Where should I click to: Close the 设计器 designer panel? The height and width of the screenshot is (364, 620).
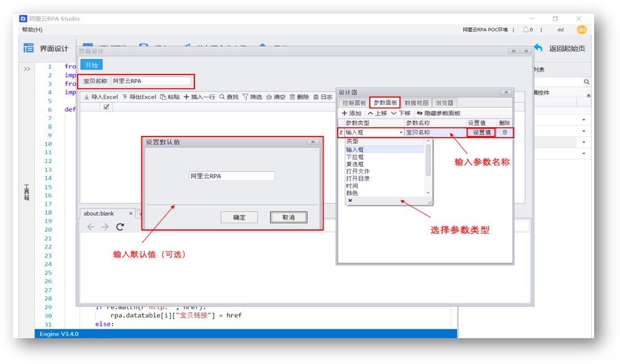click(506, 92)
